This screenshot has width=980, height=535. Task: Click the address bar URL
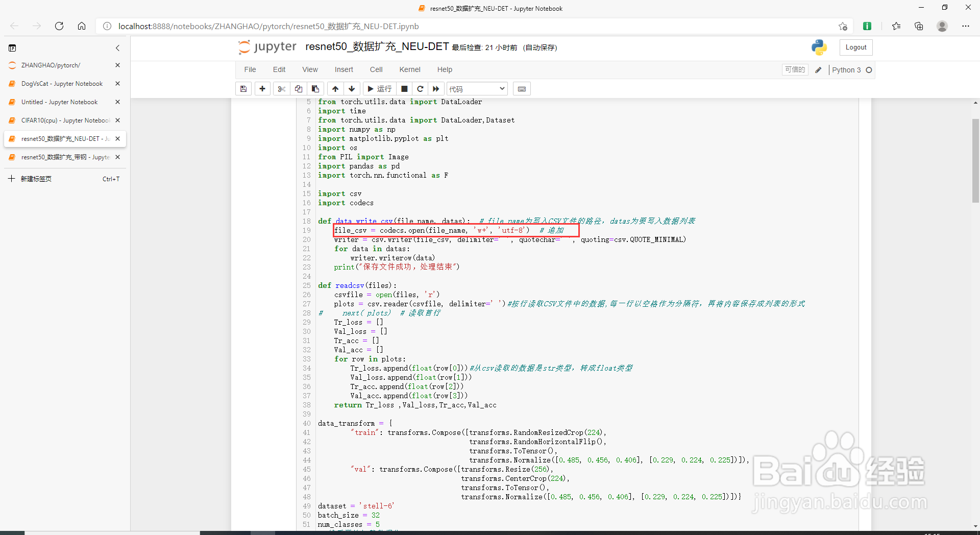pyautogui.click(x=268, y=26)
